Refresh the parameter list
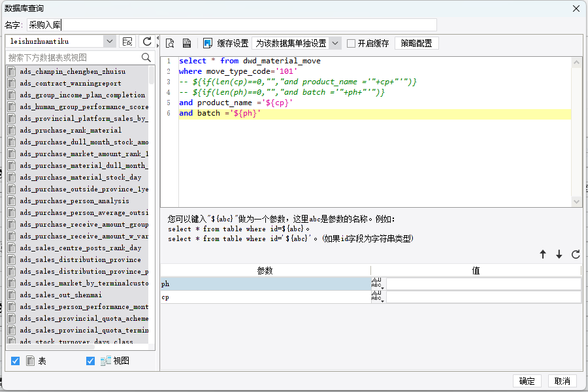 point(576,254)
